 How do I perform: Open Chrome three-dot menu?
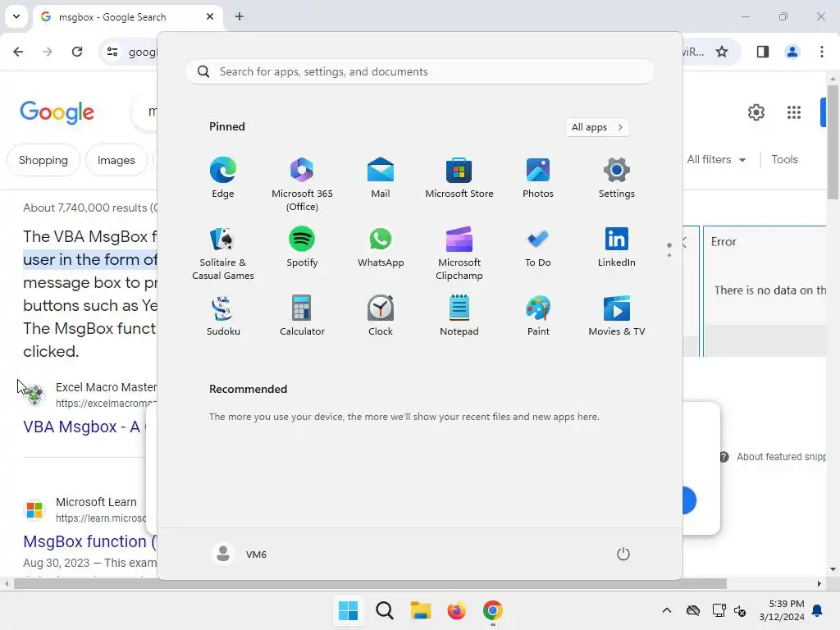pyautogui.click(x=822, y=52)
